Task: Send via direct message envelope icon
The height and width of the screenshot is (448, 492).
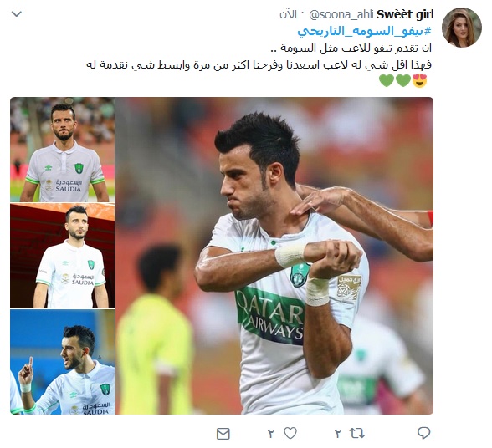Action: 223,434
